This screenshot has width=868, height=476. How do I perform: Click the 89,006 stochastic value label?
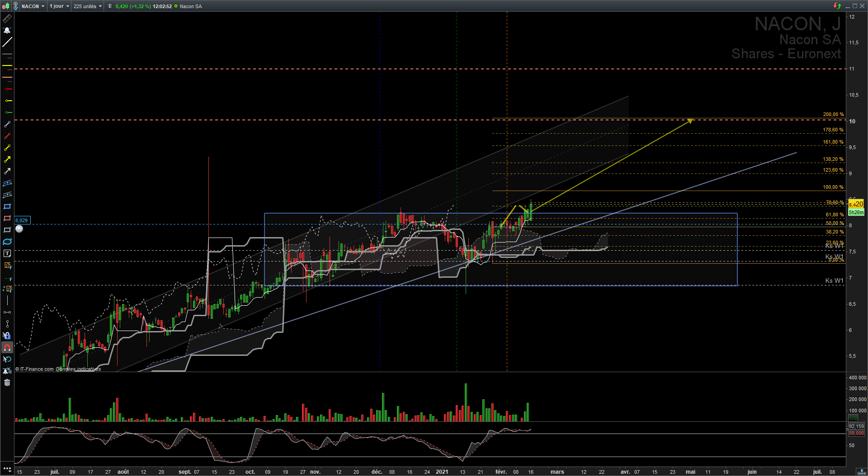coord(856,433)
